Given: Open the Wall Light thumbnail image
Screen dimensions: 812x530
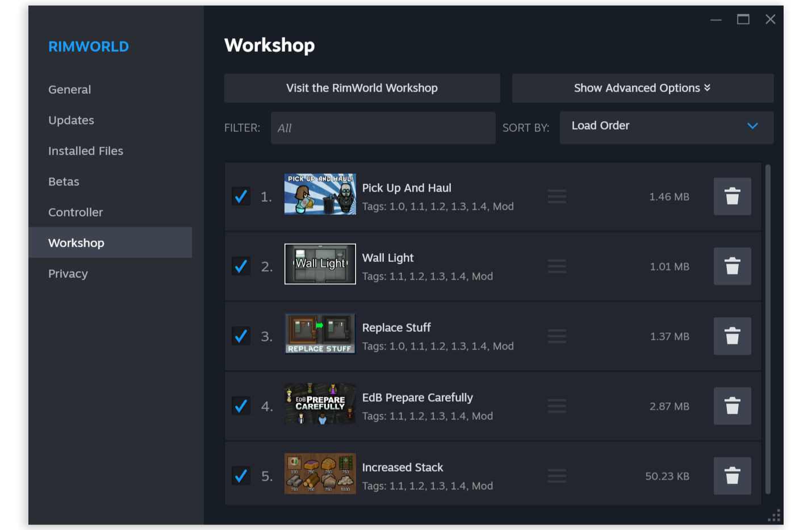Looking at the screenshot, I should click(x=320, y=264).
